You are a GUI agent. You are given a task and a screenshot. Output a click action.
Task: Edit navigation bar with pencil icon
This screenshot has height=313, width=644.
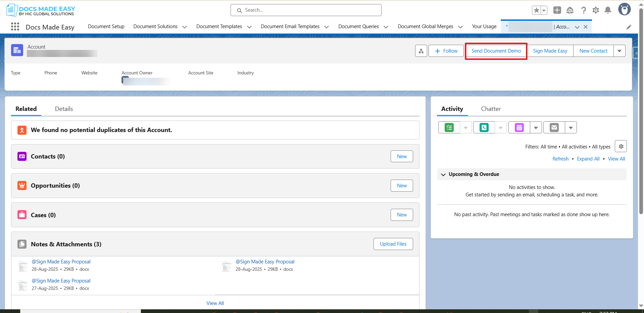point(629,27)
